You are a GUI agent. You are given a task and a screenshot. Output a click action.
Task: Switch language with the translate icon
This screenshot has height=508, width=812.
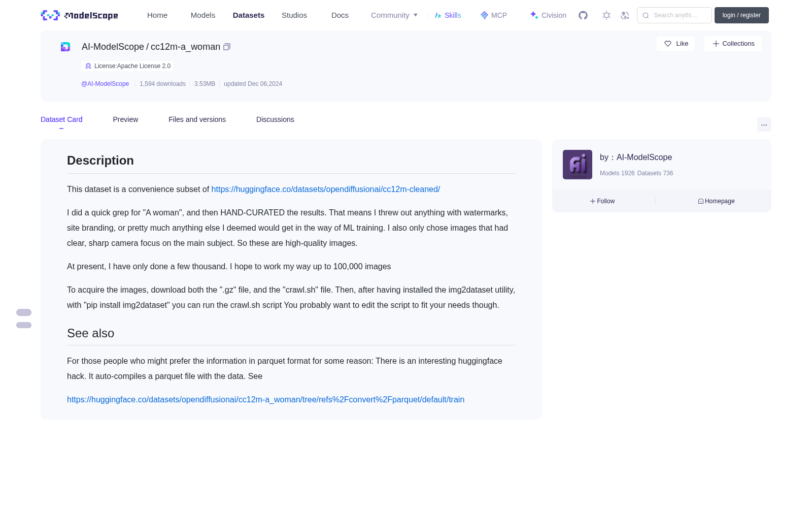(x=625, y=15)
